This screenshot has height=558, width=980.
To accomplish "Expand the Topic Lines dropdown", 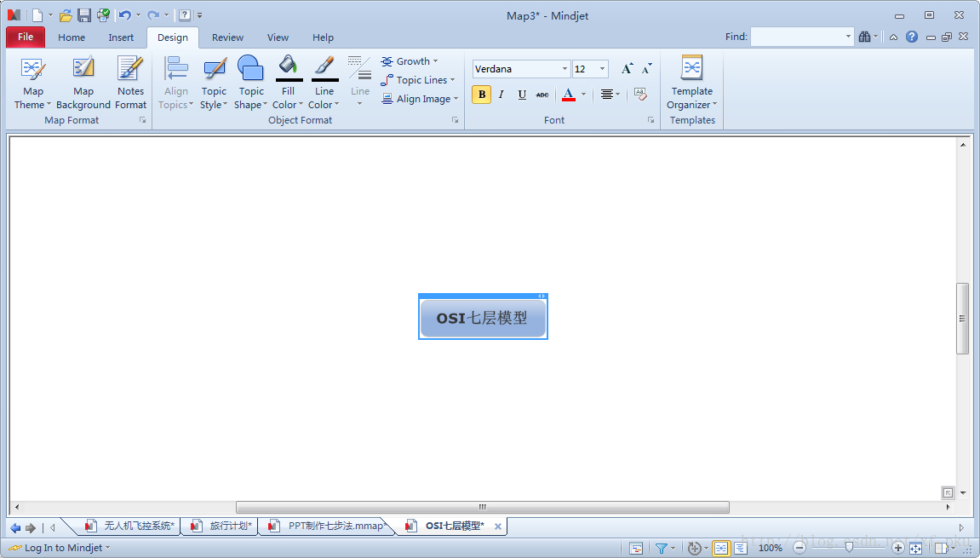I will [417, 80].
